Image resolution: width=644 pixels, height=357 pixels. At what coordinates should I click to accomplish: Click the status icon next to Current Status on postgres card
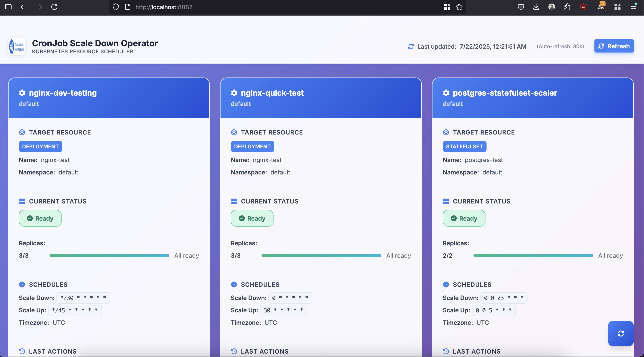click(446, 201)
